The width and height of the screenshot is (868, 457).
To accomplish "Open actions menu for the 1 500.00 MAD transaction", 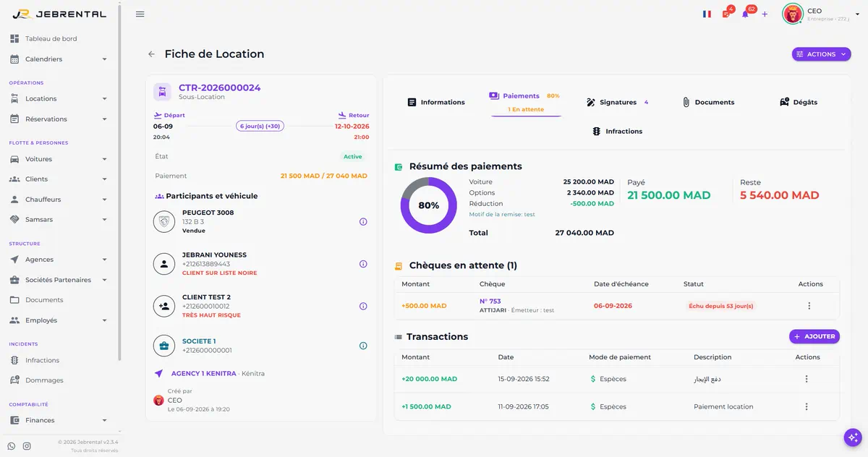I will [807, 406].
